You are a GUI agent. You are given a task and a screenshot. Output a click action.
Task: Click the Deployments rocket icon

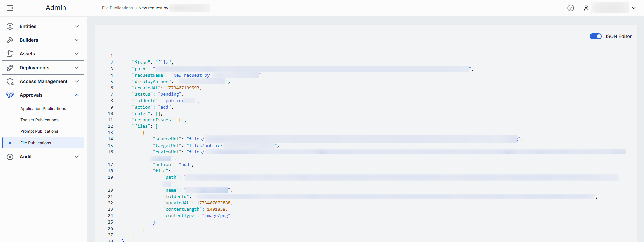pos(10,68)
